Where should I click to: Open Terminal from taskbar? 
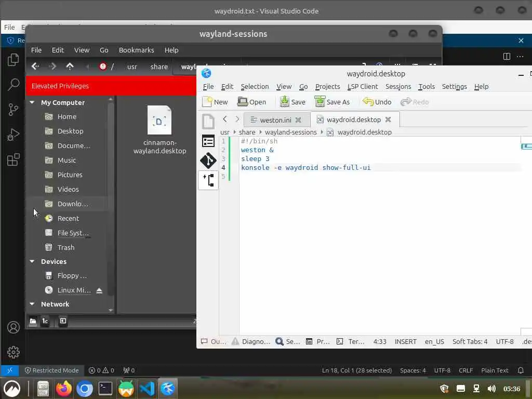(x=105, y=388)
